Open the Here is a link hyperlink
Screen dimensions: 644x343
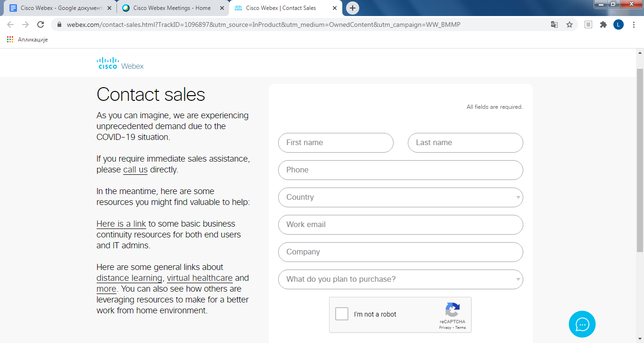pos(121,224)
